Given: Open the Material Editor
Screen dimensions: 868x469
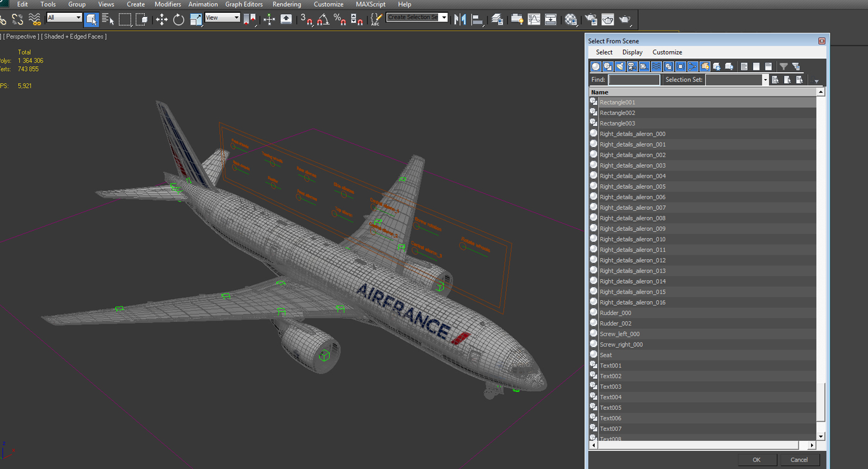Looking at the screenshot, I should (571, 19).
